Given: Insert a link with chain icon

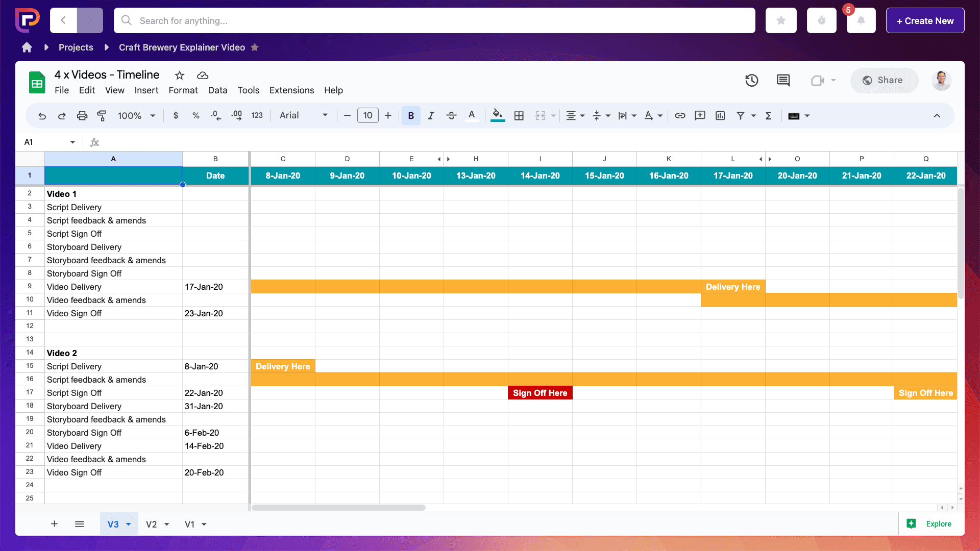Looking at the screenshot, I should coord(679,116).
